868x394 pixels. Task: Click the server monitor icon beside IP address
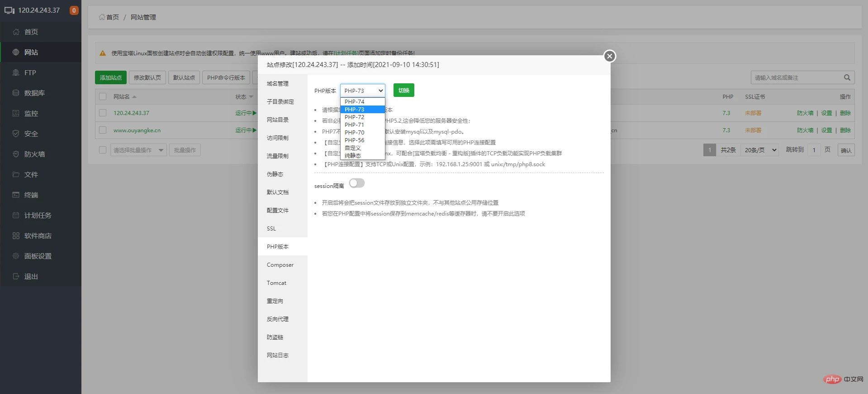point(9,10)
